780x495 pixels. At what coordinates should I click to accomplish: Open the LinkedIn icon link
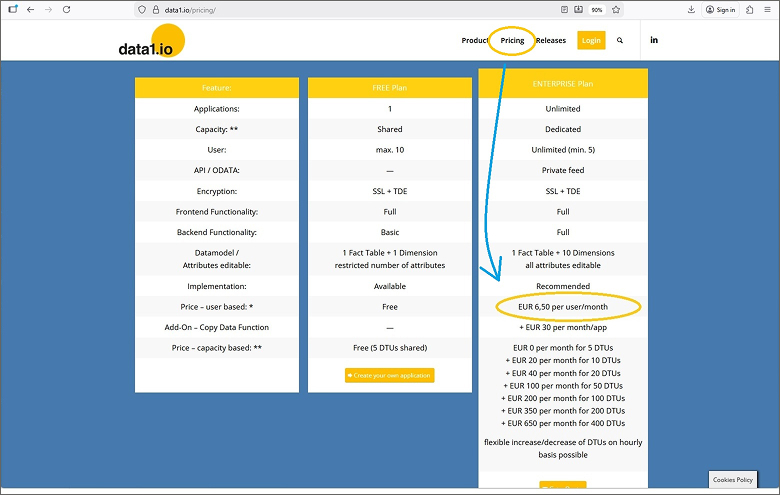654,40
